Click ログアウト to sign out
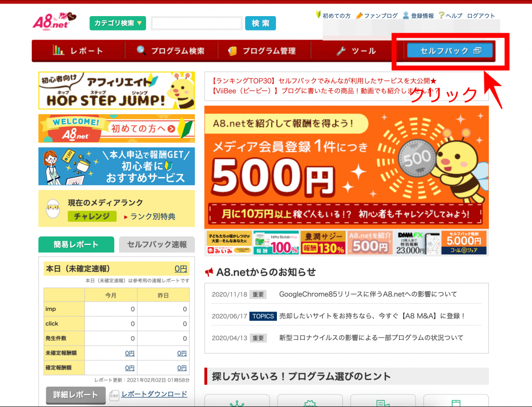532x407 pixels. (481, 16)
